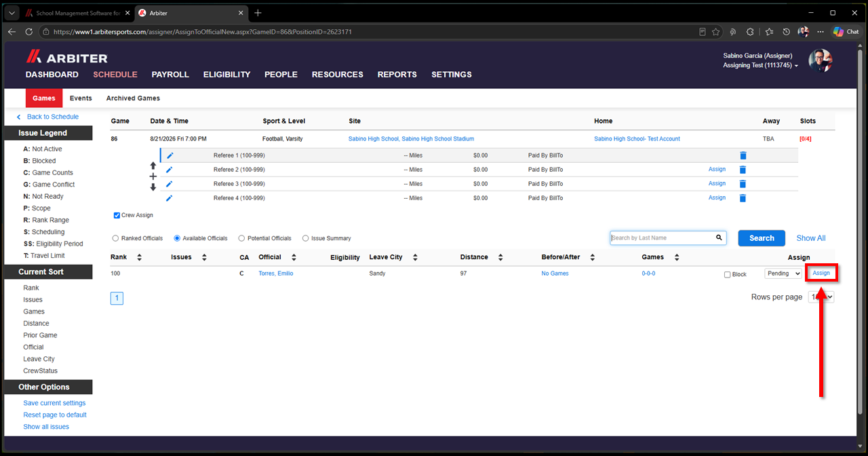The height and width of the screenshot is (456, 868).
Task: Reload the page with browser refresh icon
Action: (x=29, y=32)
